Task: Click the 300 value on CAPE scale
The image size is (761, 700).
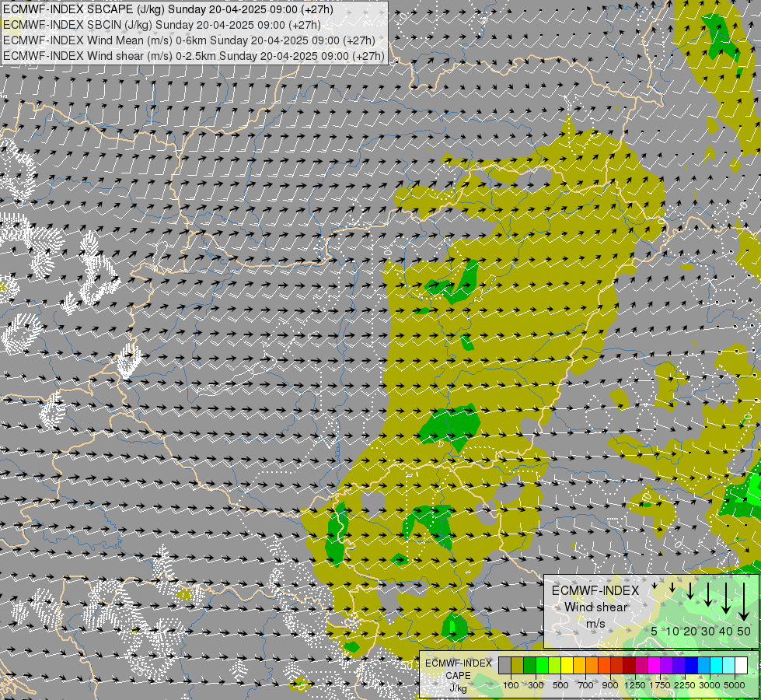Action: pos(536,685)
